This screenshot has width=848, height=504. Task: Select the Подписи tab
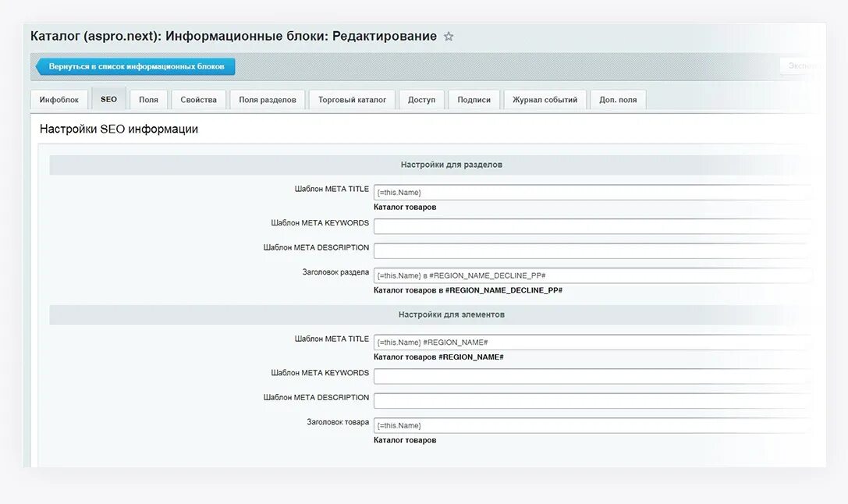pyautogui.click(x=474, y=99)
